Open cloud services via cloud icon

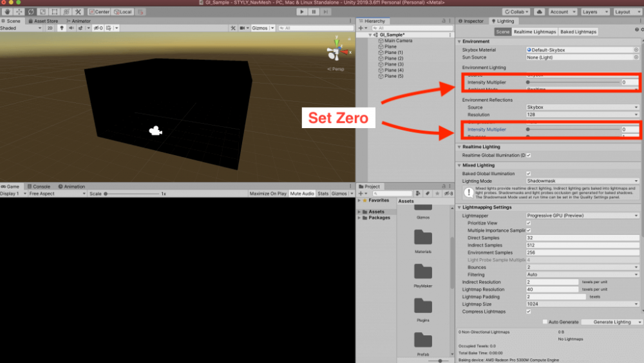tap(540, 12)
